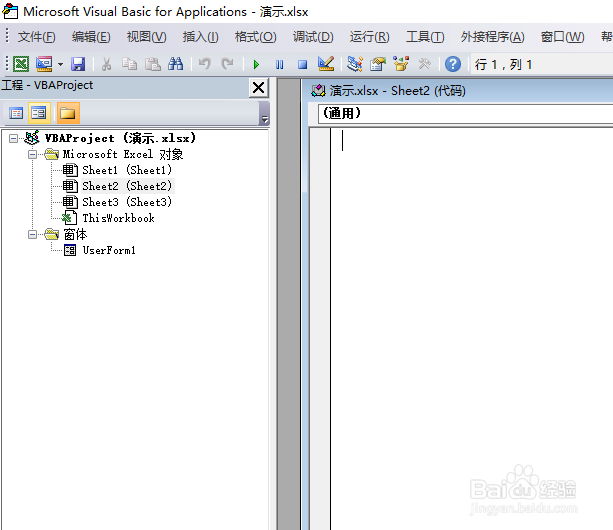The image size is (613, 530).
Task: Stop execution with Reset icon
Action: point(302,64)
